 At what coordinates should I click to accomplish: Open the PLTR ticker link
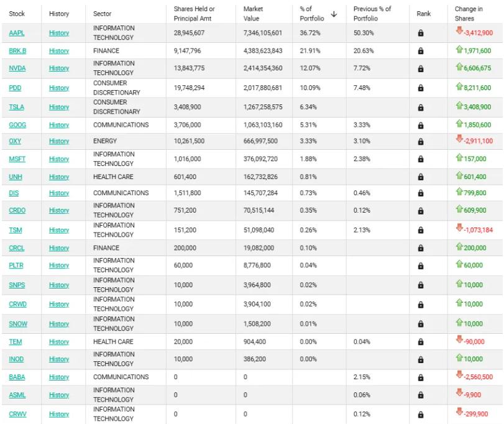pos(16,265)
